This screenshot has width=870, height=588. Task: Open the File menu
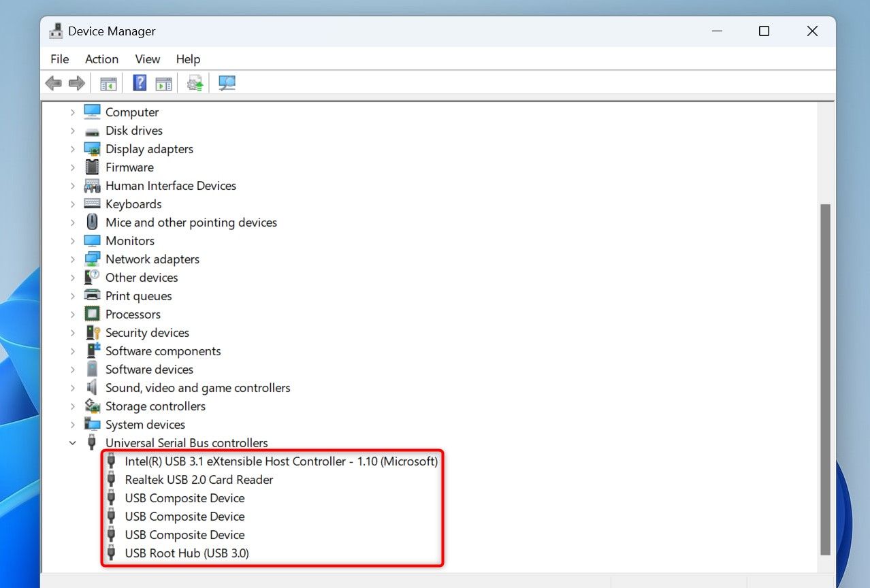(x=60, y=59)
